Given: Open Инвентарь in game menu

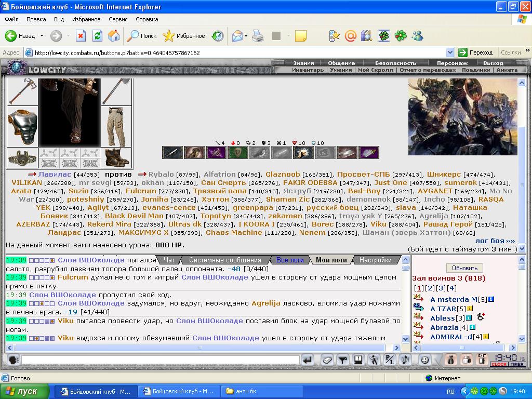Looking at the screenshot, I should click(308, 70).
